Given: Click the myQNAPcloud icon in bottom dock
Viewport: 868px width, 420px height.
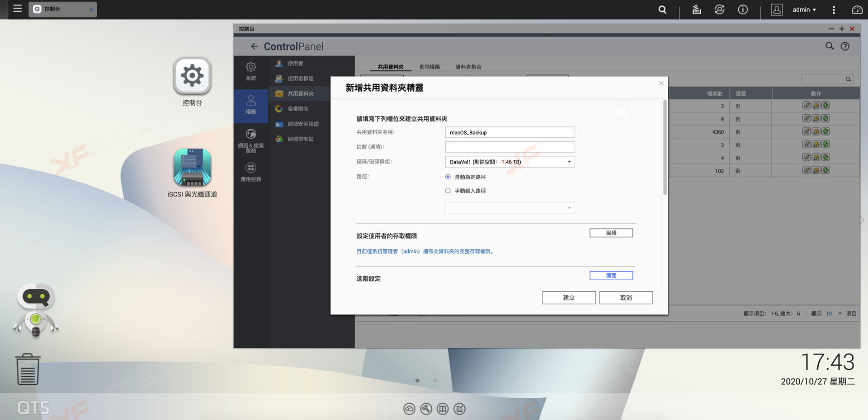Looking at the screenshot, I should click(x=409, y=409).
